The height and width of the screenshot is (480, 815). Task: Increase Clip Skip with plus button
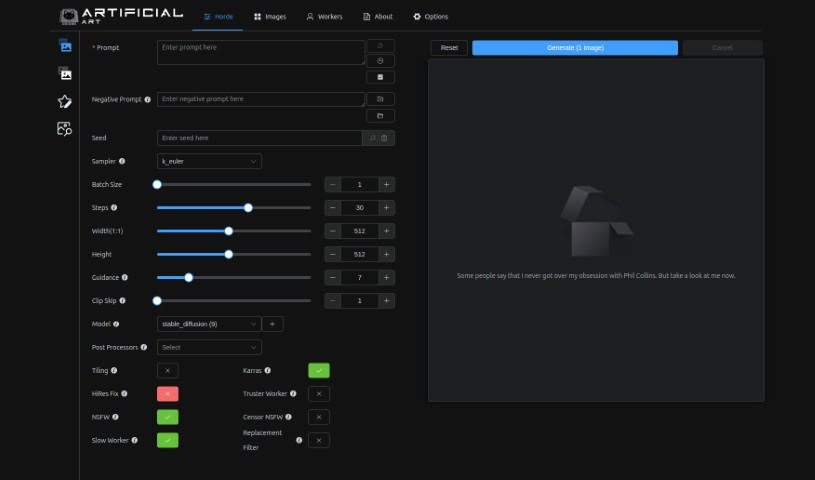[386, 301]
